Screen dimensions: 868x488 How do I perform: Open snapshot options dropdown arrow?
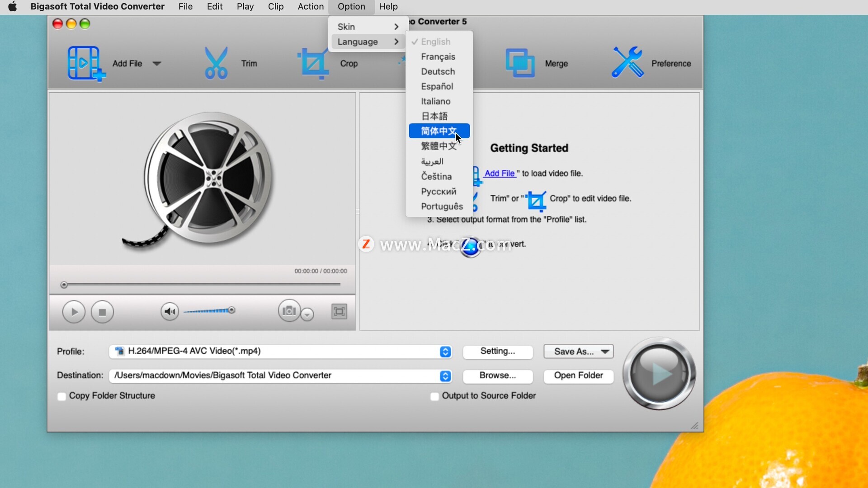(x=307, y=314)
